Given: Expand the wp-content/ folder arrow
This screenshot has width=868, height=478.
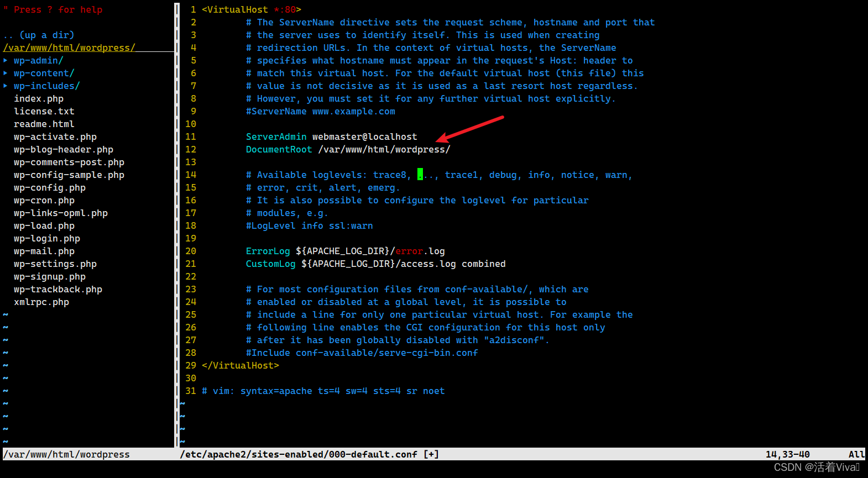Looking at the screenshot, I should [6, 73].
